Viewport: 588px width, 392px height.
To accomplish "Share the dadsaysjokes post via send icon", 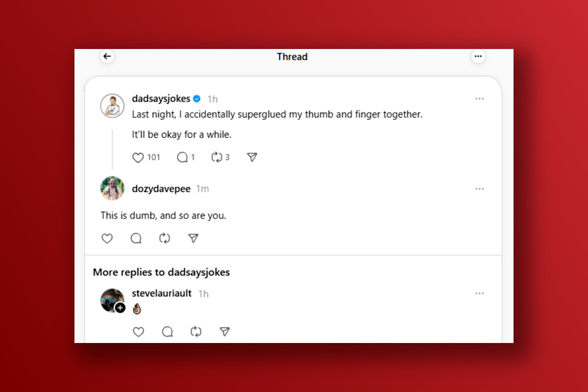I will [251, 157].
